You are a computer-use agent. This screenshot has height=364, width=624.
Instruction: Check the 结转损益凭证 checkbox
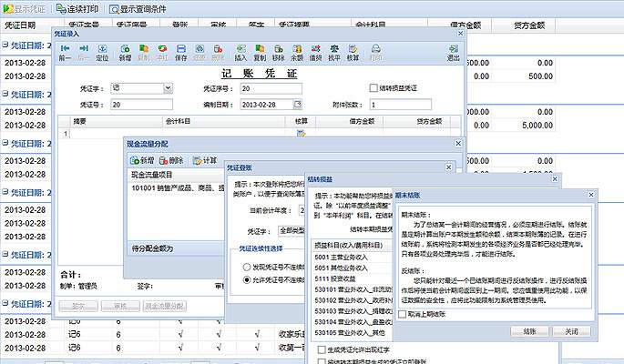(373, 88)
